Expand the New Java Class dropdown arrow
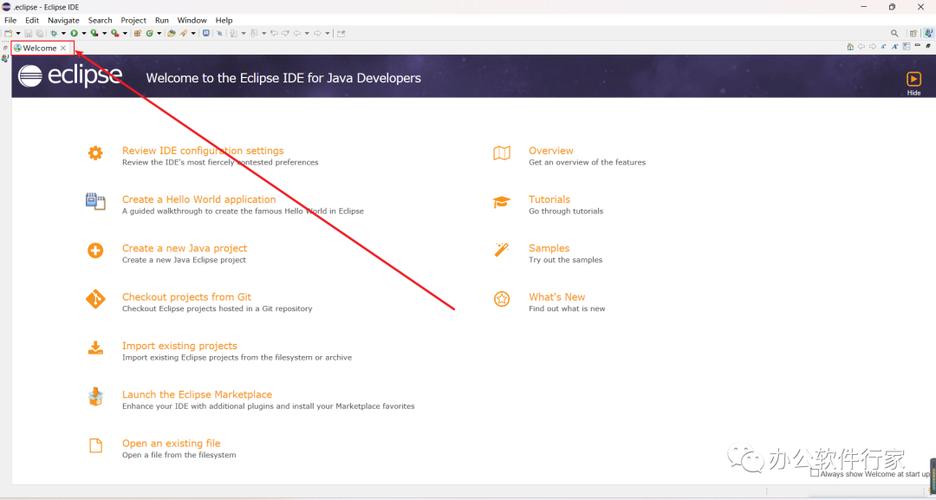The image size is (936, 500). point(160,34)
